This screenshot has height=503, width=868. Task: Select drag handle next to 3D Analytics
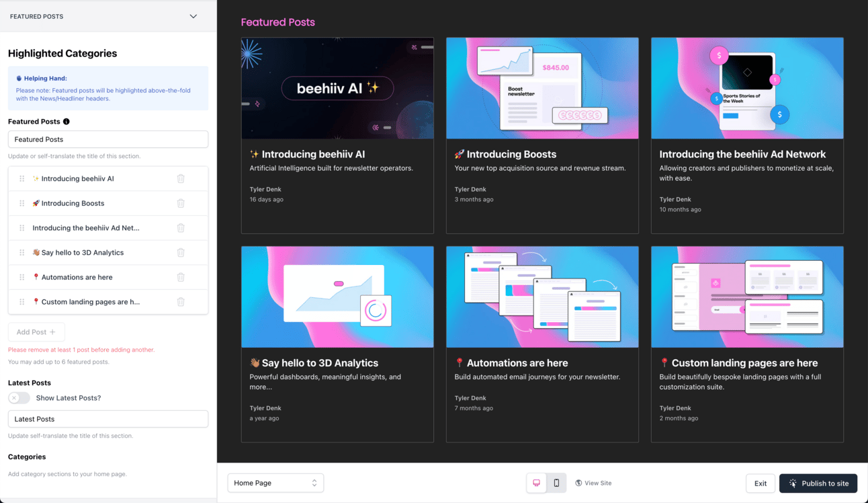click(22, 253)
